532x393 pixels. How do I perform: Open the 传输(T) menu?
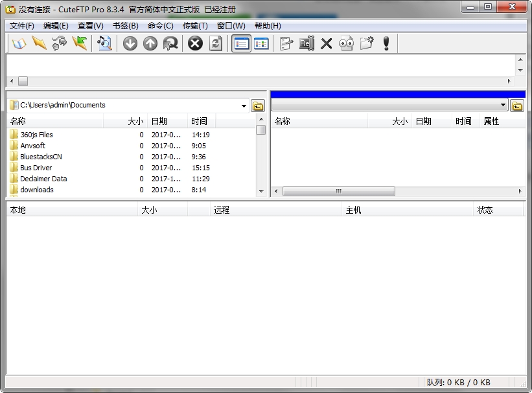(x=196, y=26)
